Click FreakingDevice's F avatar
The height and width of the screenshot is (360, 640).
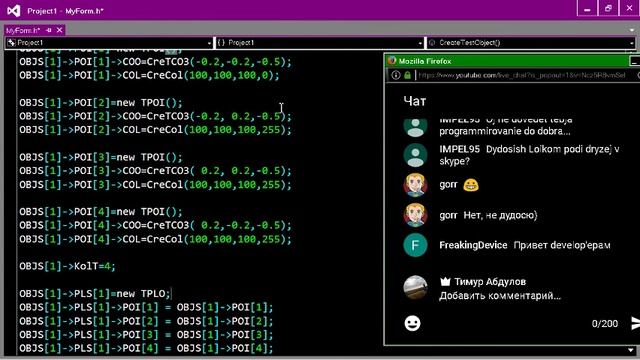tap(415, 245)
